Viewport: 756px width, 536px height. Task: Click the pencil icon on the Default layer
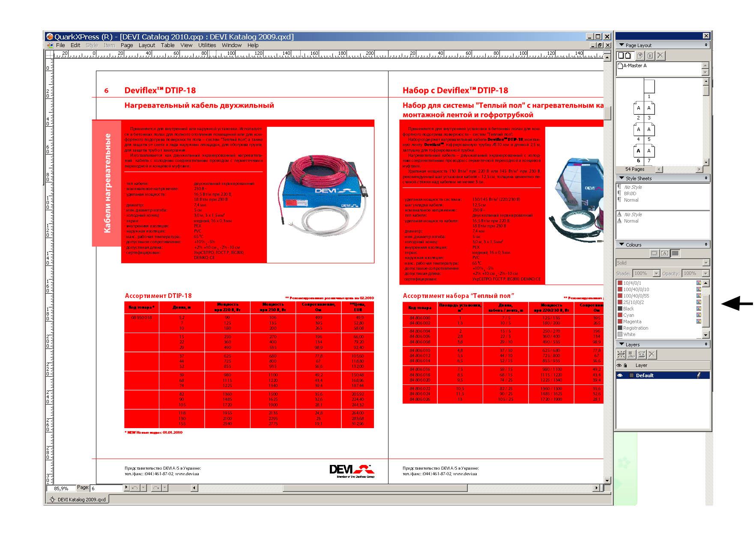(x=699, y=375)
